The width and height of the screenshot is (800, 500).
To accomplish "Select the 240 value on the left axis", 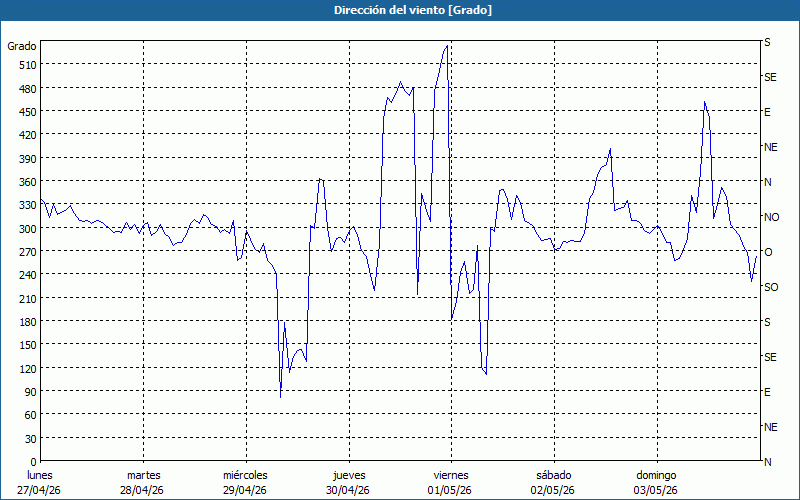I will tap(27, 275).
